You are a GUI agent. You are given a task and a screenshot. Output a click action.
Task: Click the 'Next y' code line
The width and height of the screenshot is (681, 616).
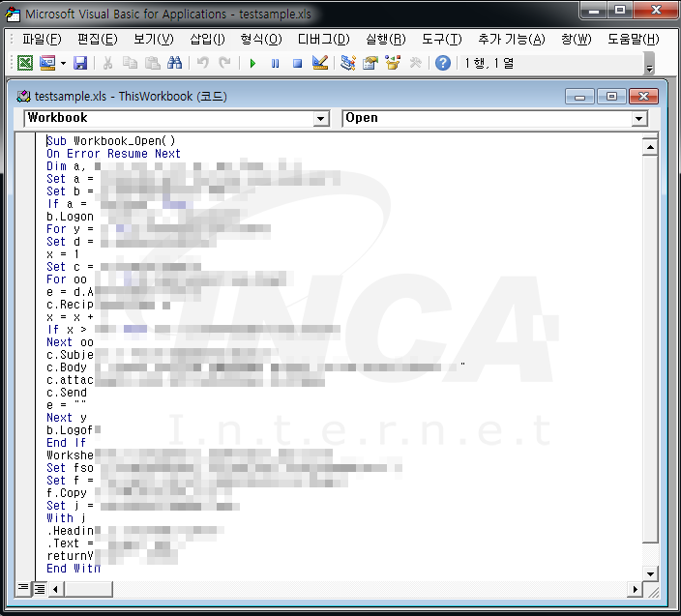(x=67, y=418)
